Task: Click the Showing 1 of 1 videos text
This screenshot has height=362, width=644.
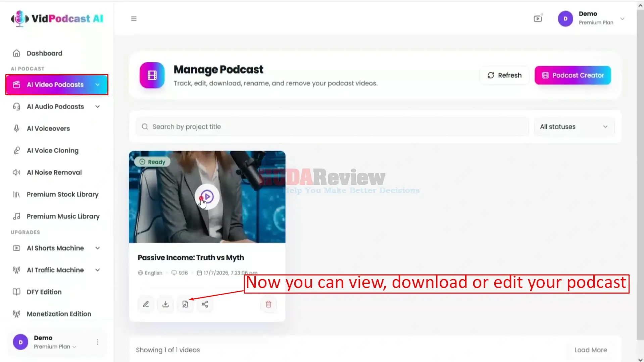Action: pyautogui.click(x=168, y=350)
